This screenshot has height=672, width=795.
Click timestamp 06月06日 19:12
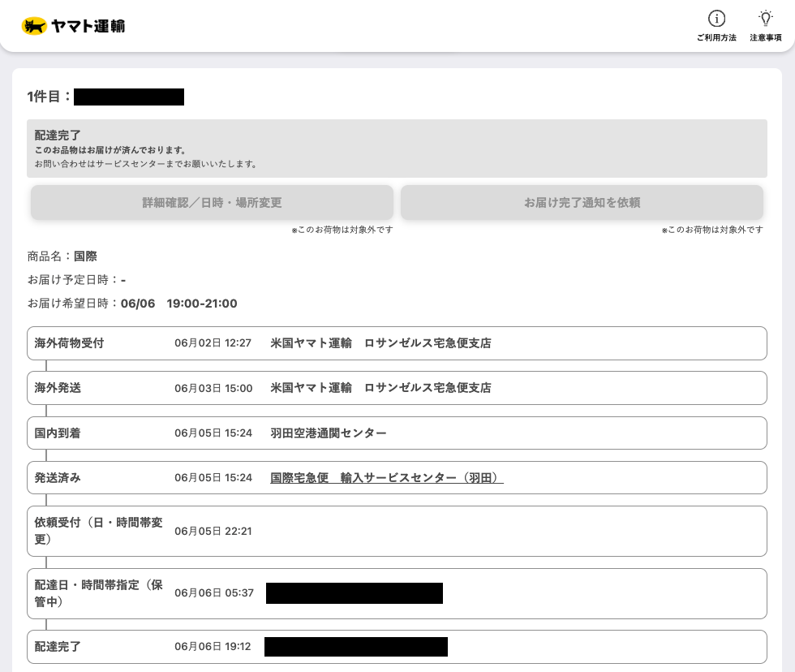tap(213, 647)
